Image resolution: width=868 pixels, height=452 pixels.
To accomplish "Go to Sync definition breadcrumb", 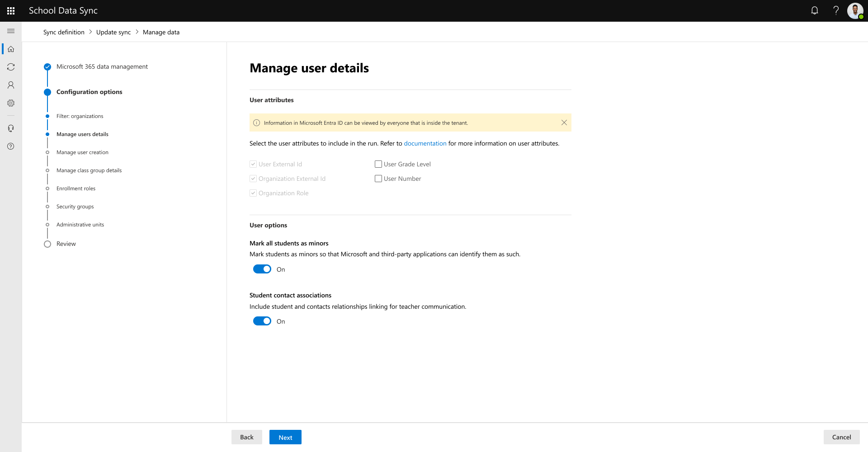I will (x=64, y=32).
